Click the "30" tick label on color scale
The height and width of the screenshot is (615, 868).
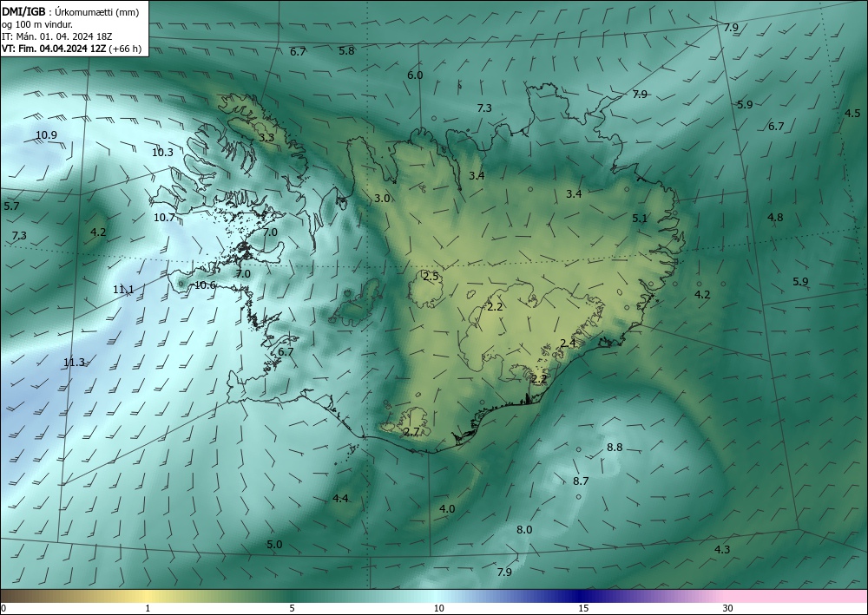[728, 608]
